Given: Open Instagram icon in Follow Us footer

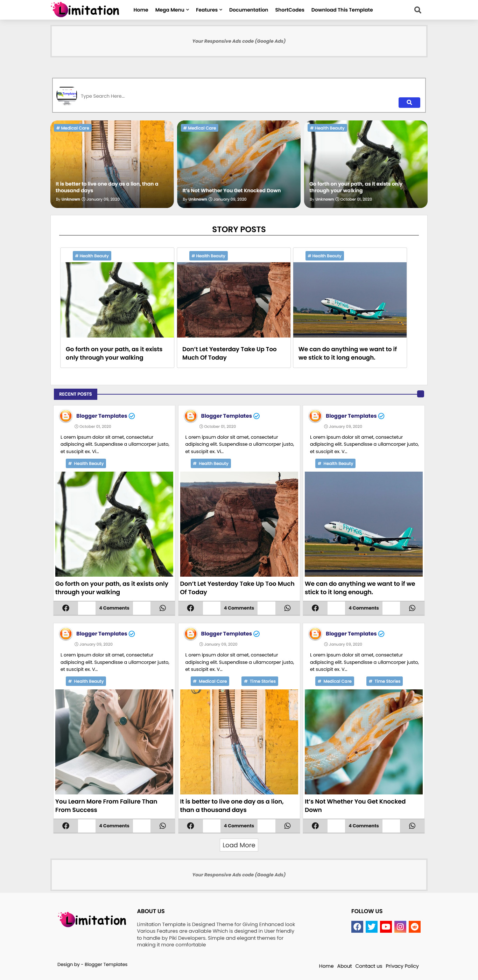Looking at the screenshot, I should click(400, 927).
